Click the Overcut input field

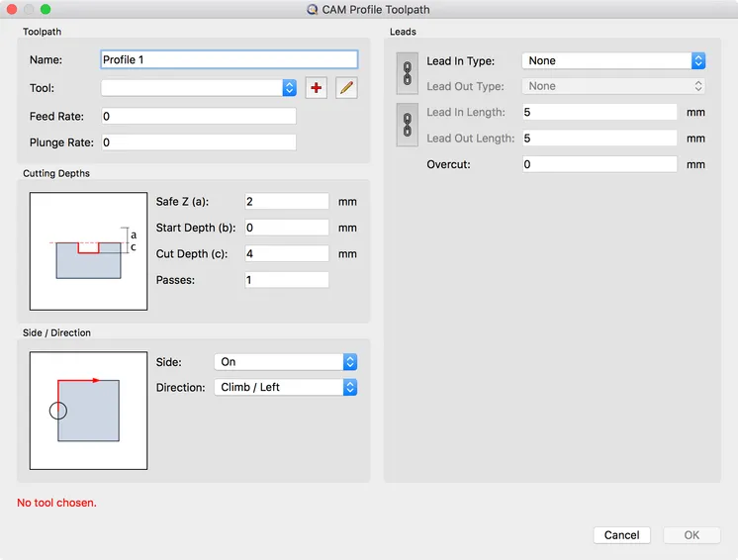(x=600, y=164)
